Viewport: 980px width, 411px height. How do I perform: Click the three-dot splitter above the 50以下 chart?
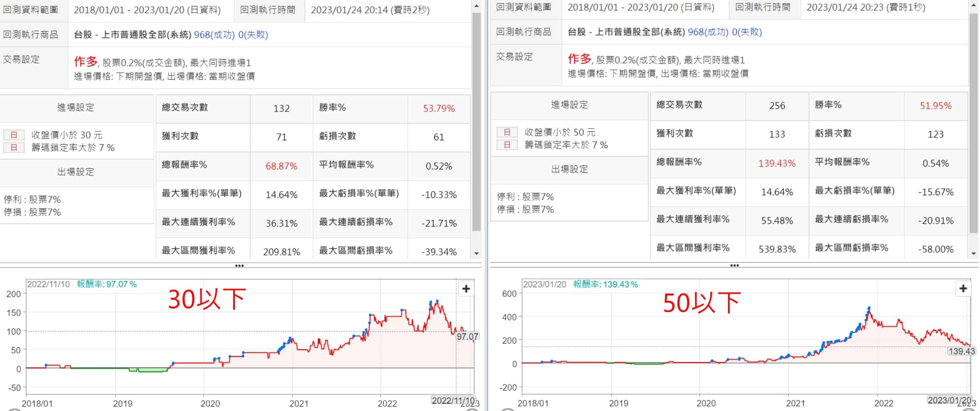pyautogui.click(x=734, y=266)
